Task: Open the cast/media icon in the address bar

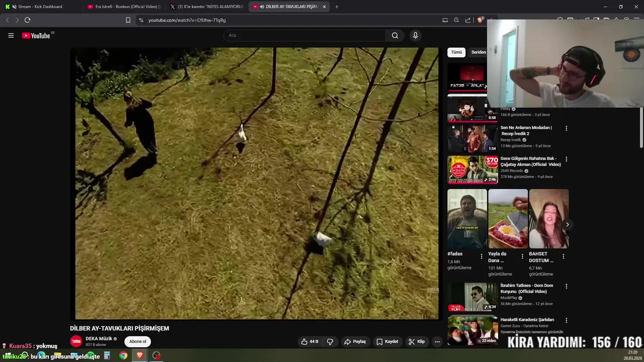Action: [445, 20]
